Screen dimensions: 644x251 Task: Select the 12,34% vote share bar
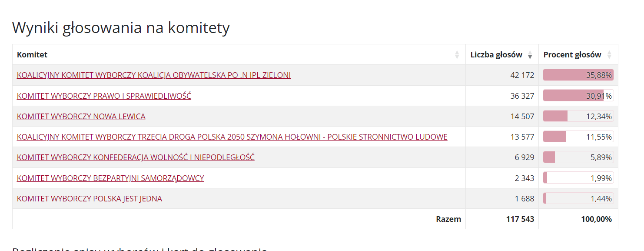point(578,117)
